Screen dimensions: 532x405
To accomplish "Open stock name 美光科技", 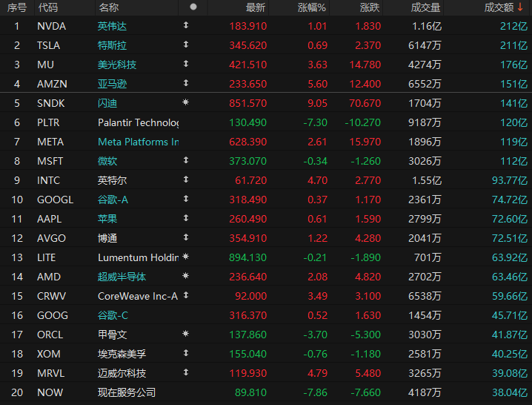I will tap(117, 65).
